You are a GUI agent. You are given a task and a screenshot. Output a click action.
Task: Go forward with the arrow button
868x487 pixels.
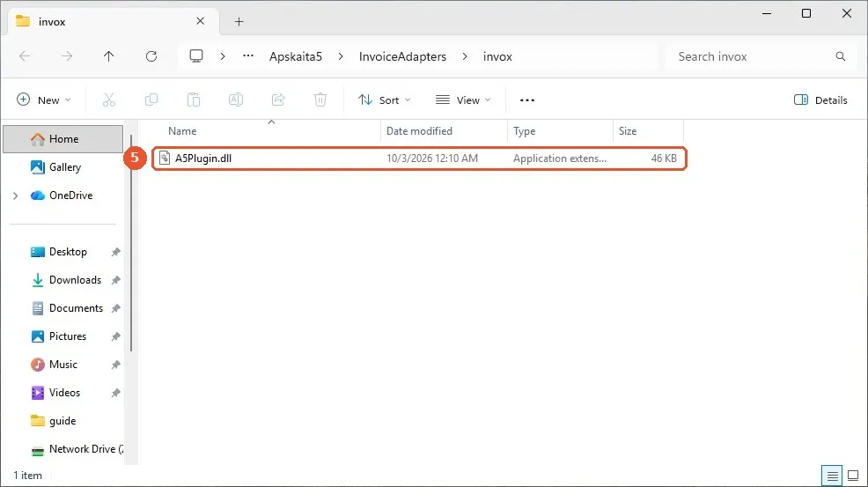point(66,56)
